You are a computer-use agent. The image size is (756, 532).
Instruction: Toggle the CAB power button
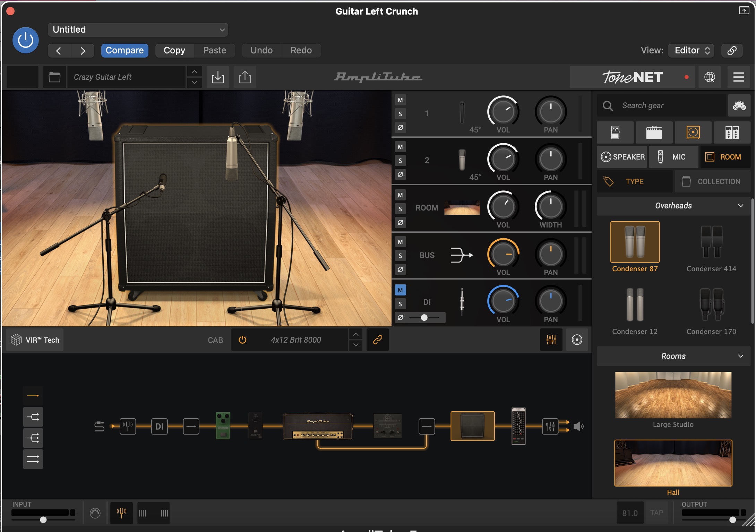click(242, 340)
